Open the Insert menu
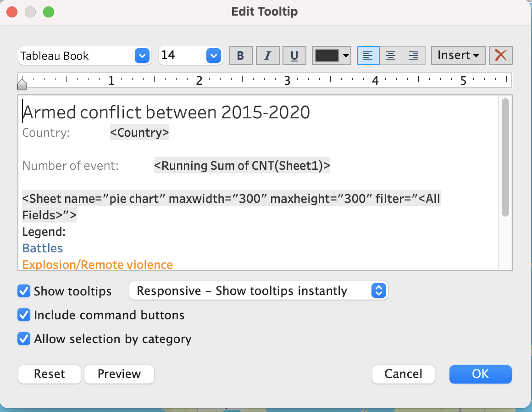Viewport: 532px width, 412px height. [458, 56]
